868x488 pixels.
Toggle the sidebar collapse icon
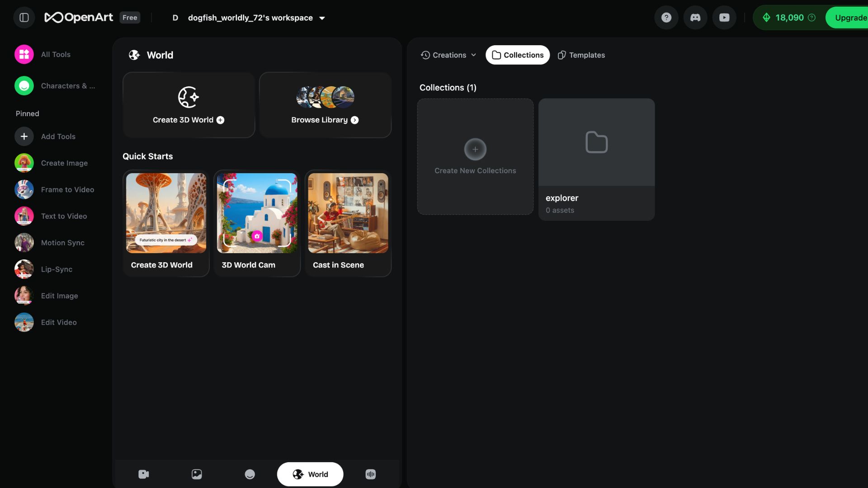point(24,18)
